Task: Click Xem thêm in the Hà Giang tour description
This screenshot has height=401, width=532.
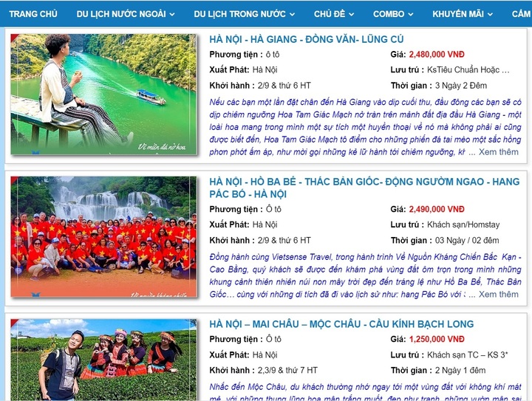Action: pos(499,152)
